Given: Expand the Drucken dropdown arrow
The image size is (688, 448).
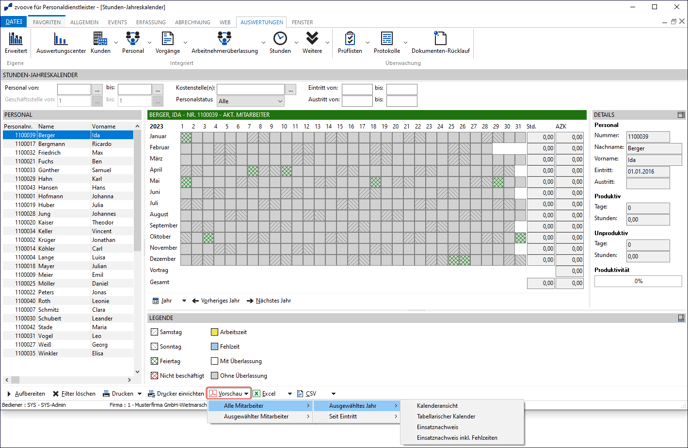Looking at the screenshot, I should [x=140, y=394].
